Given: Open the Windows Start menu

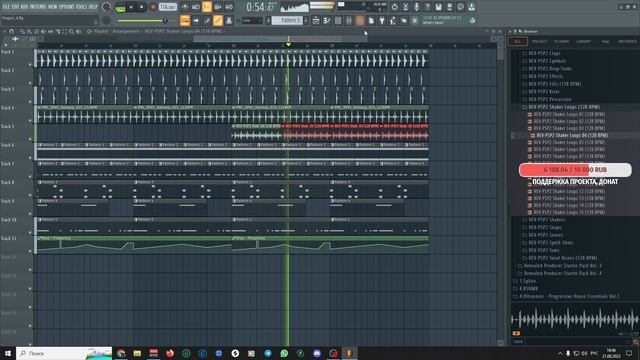Looking at the screenshot, I should tap(8, 353).
